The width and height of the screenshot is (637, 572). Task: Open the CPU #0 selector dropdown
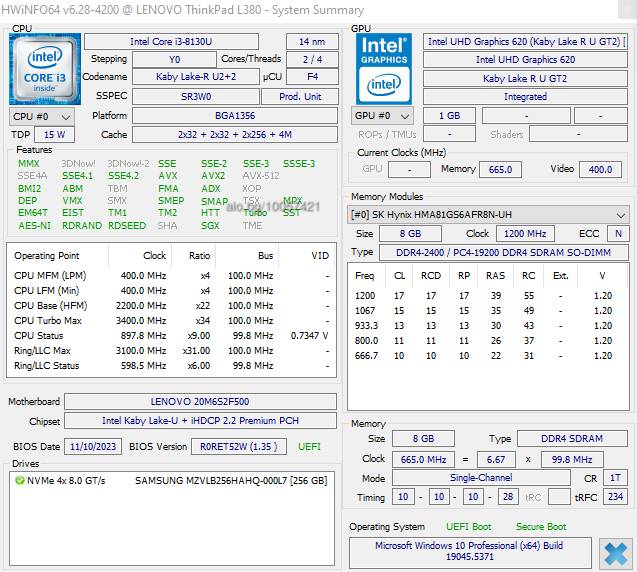click(41, 117)
